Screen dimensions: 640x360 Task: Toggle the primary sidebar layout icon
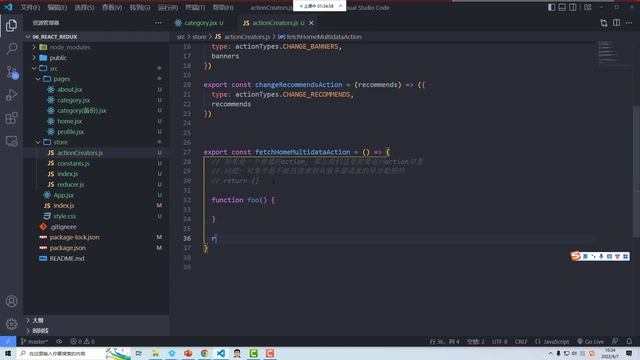pos(551,7)
